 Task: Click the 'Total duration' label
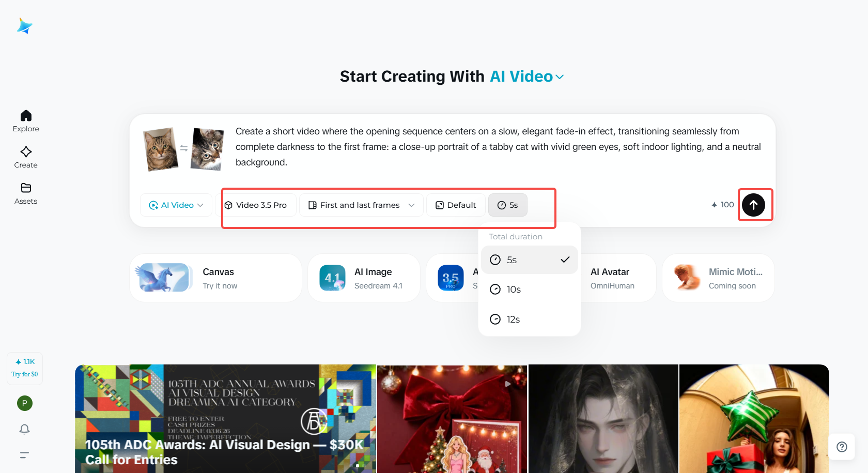click(x=516, y=237)
